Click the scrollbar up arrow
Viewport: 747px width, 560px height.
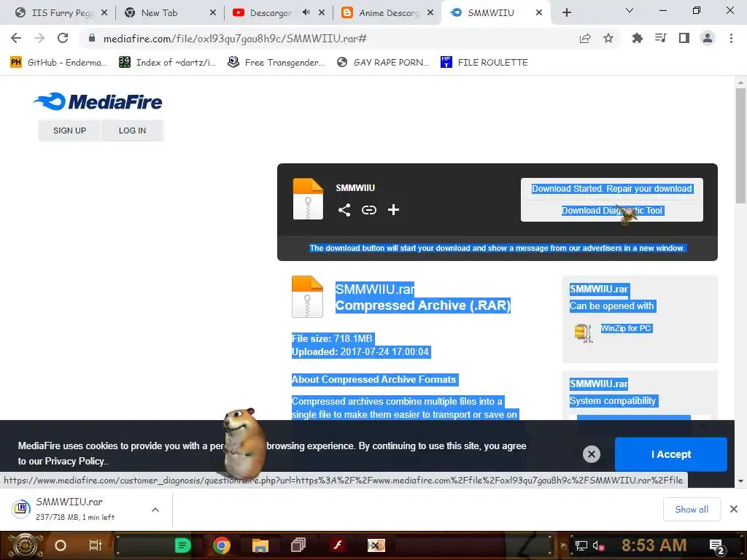[x=740, y=82]
